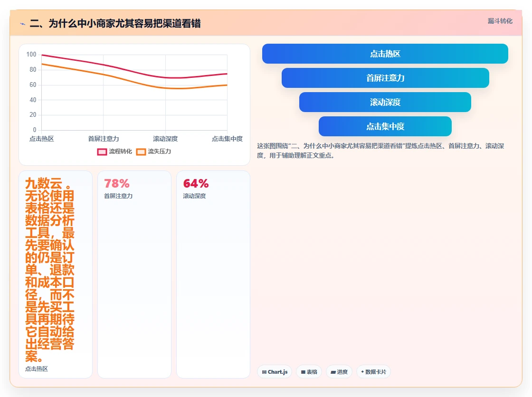Click the 点击集中度 funnel bar

(385, 126)
